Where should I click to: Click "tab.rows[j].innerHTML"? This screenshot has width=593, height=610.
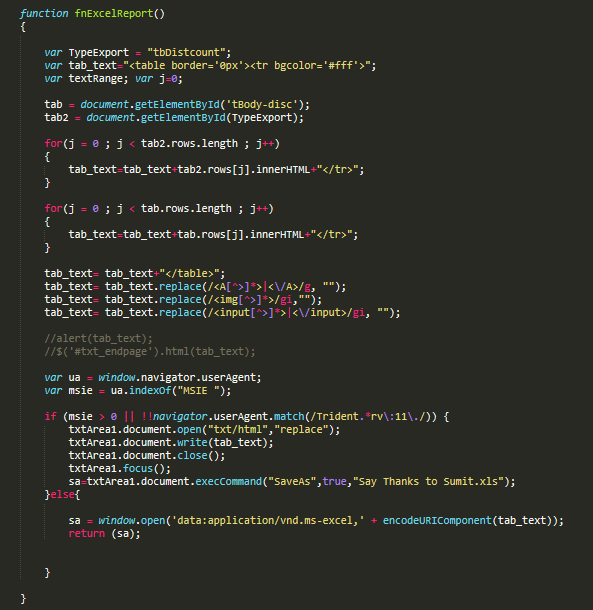tap(240, 235)
